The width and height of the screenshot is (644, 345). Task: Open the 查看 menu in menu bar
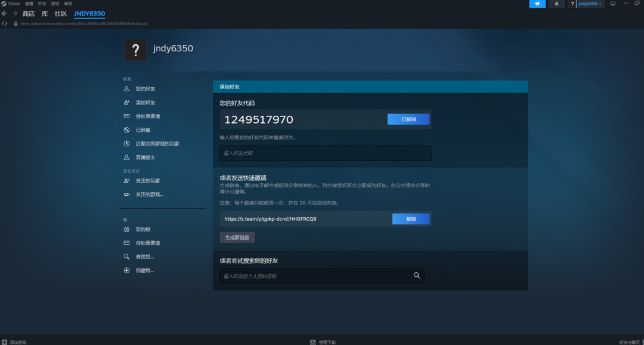coord(29,4)
